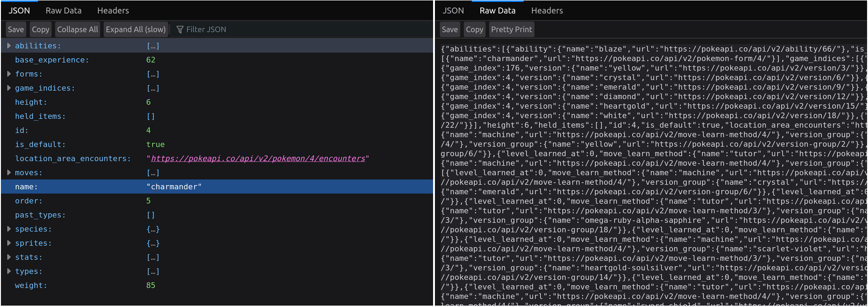
Task: Expand the game_indices disclosure triangle
Action: coord(9,88)
